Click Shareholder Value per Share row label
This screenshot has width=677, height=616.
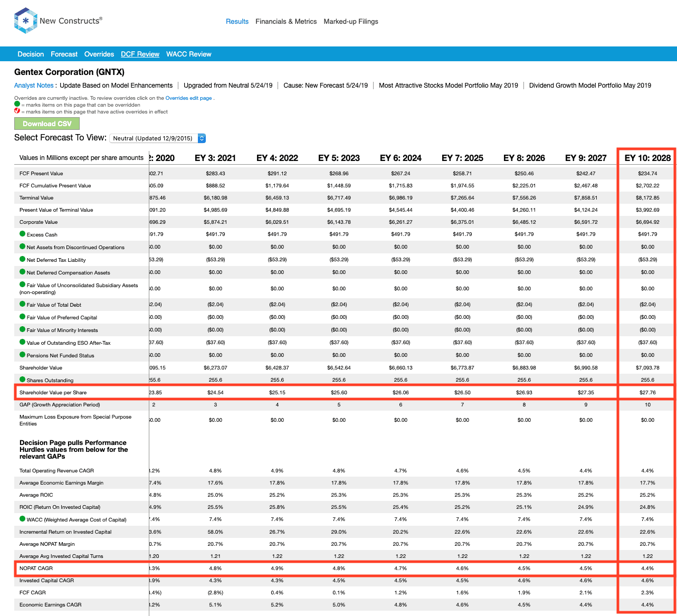53,393
